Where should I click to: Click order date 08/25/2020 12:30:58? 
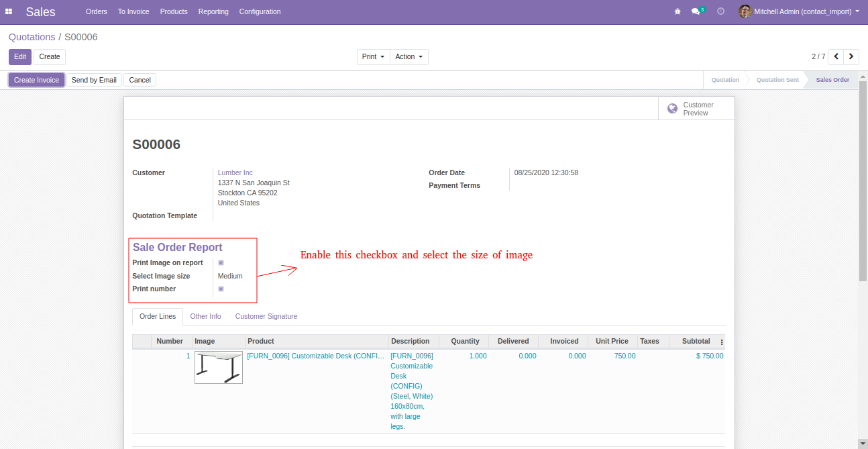coord(546,173)
